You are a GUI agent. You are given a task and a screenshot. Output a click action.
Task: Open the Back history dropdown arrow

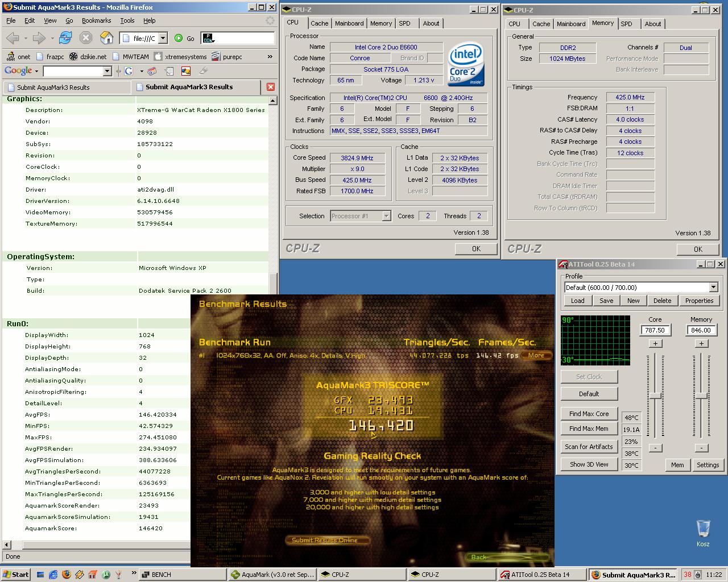(x=26, y=38)
